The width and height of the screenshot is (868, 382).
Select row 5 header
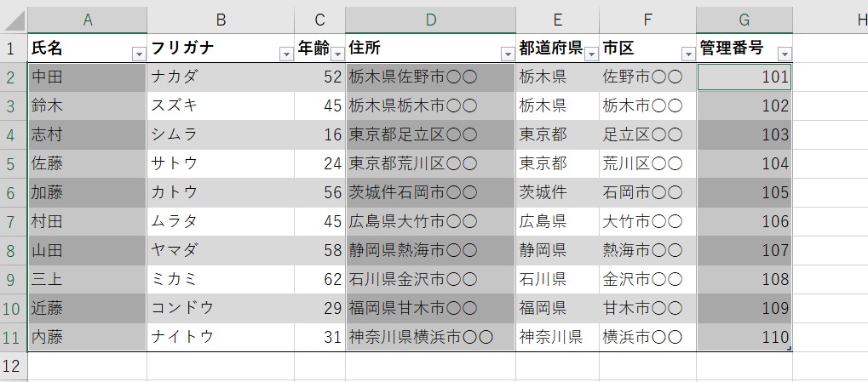(14, 163)
